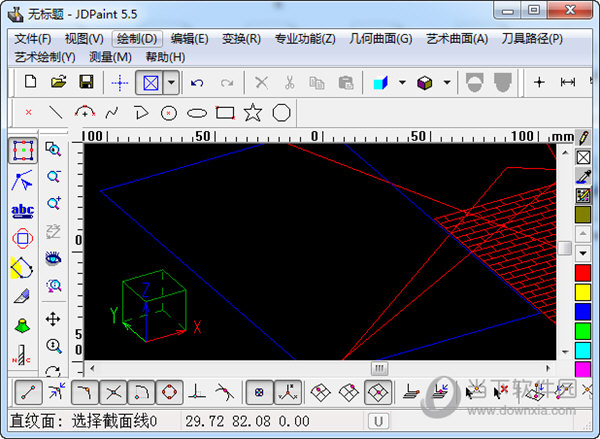This screenshot has height=439, width=600.
Task: Open the 专业功能(Z) menu
Action: (x=305, y=39)
